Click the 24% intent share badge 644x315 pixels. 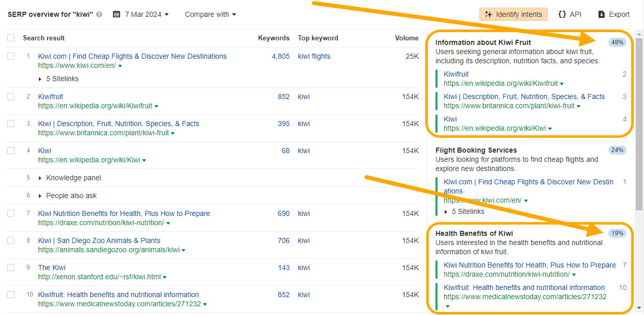(617, 150)
